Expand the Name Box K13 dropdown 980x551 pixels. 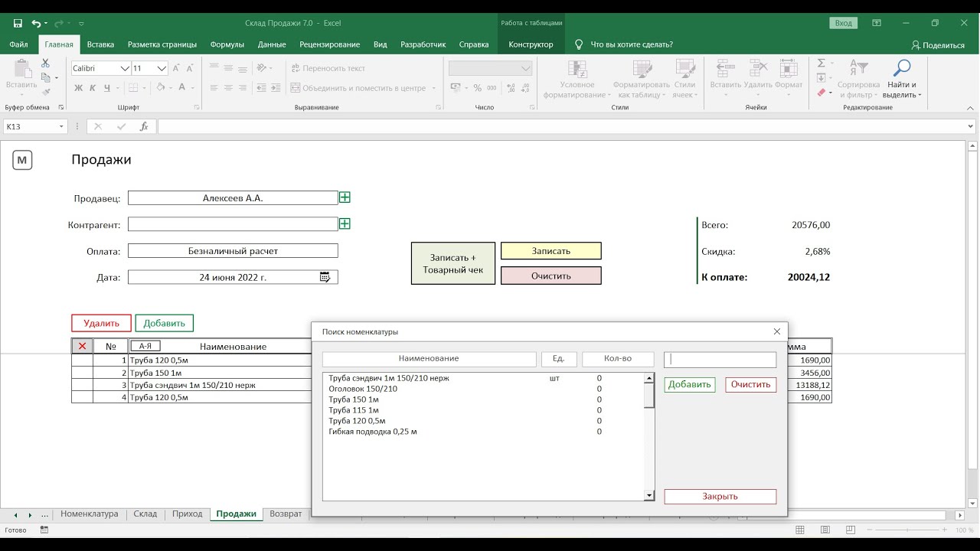pos(61,126)
